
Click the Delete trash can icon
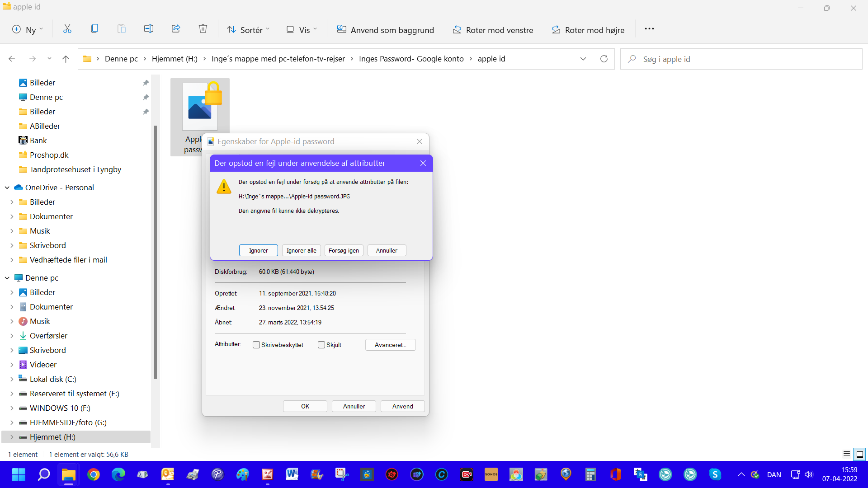tap(203, 29)
